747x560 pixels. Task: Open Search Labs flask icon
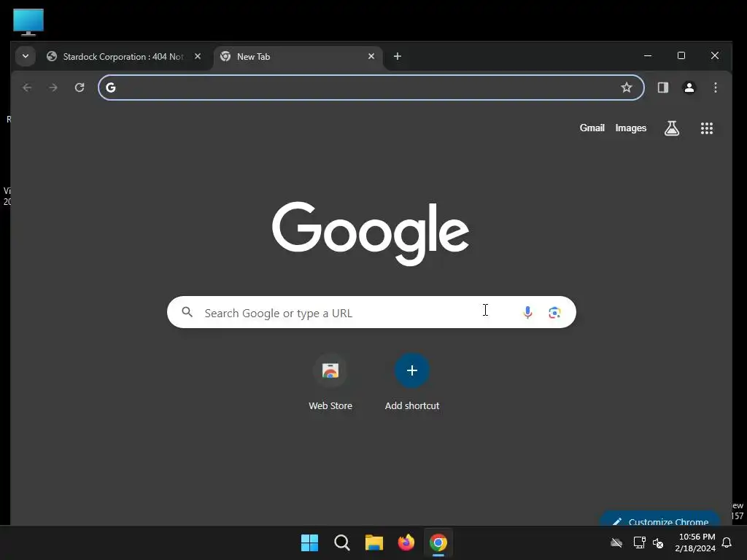(672, 128)
